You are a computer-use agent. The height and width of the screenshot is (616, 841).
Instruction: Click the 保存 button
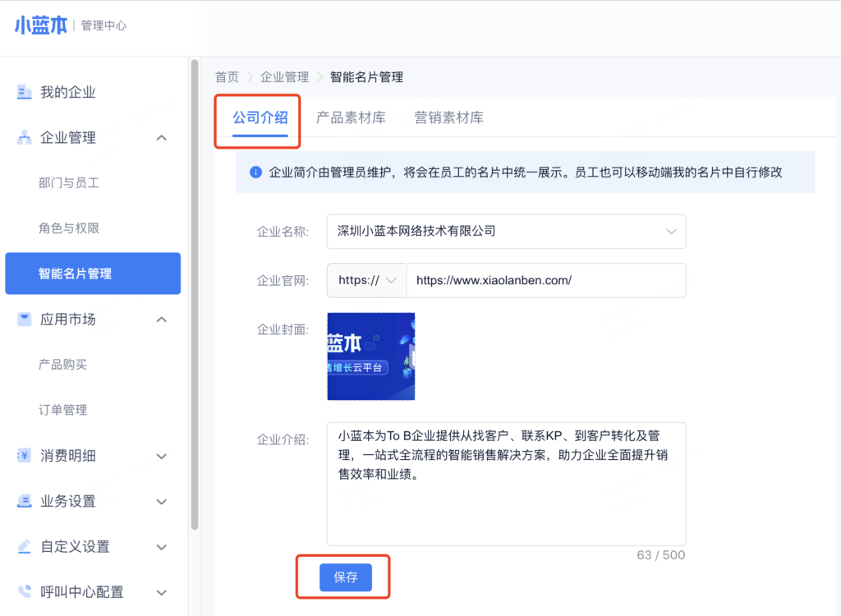[x=346, y=577]
